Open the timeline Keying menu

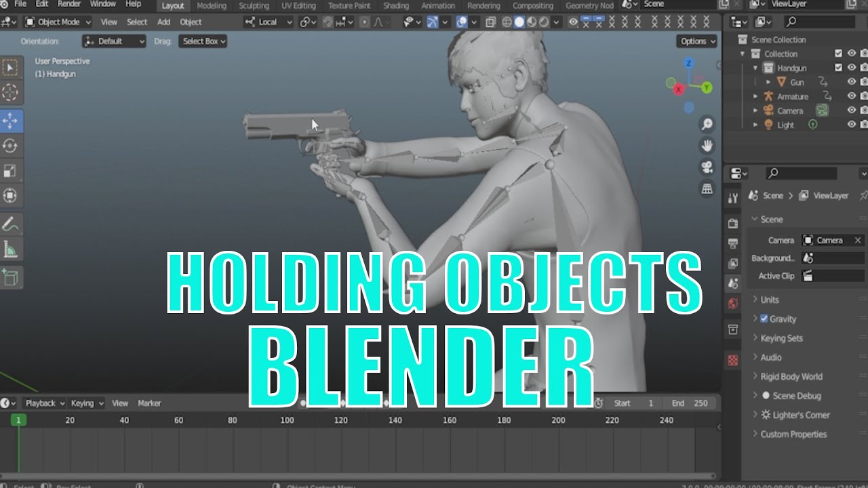pos(87,403)
